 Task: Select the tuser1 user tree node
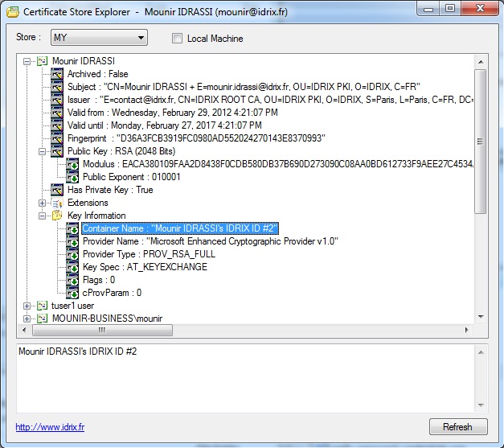73,306
